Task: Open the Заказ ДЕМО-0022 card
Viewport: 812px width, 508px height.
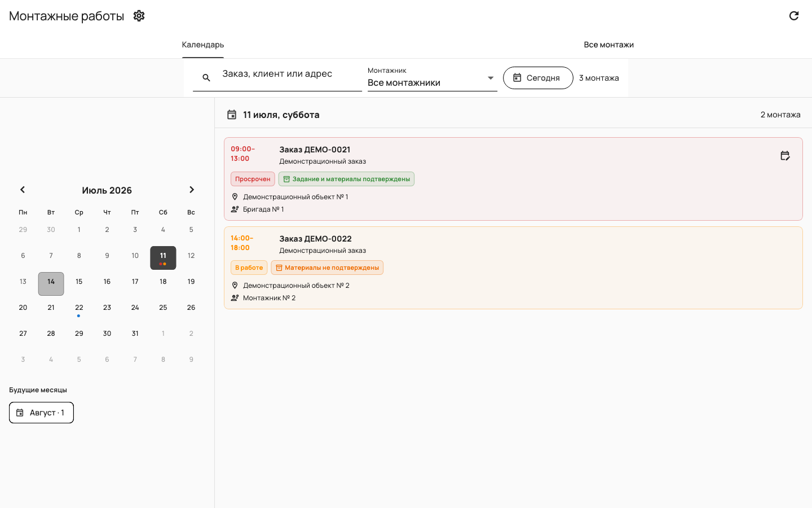Action: (x=513, y=268)
